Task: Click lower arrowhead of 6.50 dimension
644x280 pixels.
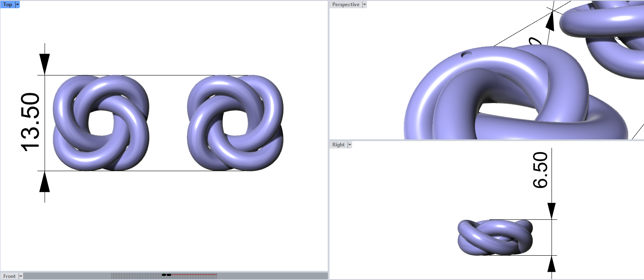Action: click(x=551, y=264)
